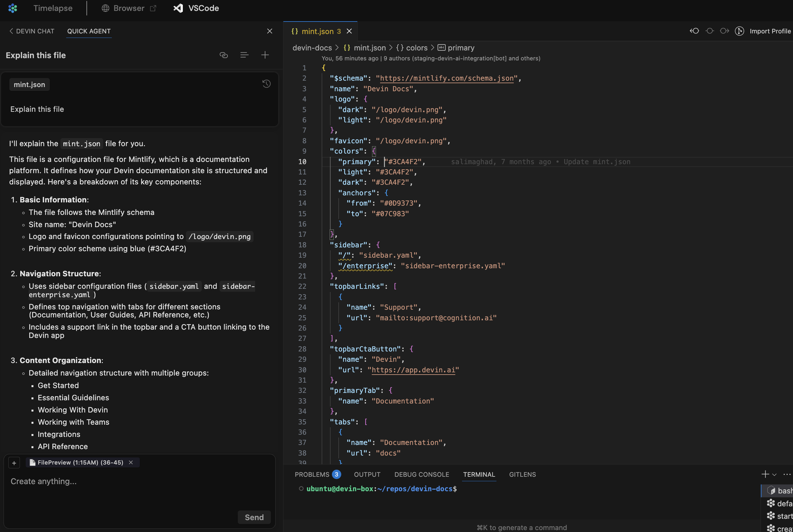Open chat list lines icon in agent header
The width and height of the screenshot is (793, 532).
coord(244,55)
